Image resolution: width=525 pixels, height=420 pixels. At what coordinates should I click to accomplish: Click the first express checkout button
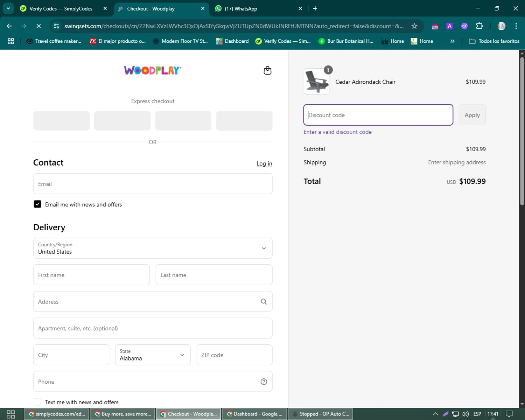pos(62,121)
